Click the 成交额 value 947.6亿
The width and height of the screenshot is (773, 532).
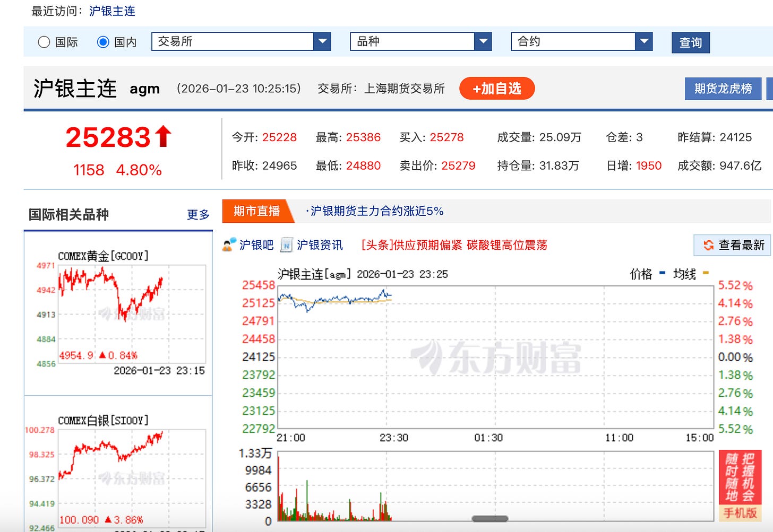click(741, 165)
